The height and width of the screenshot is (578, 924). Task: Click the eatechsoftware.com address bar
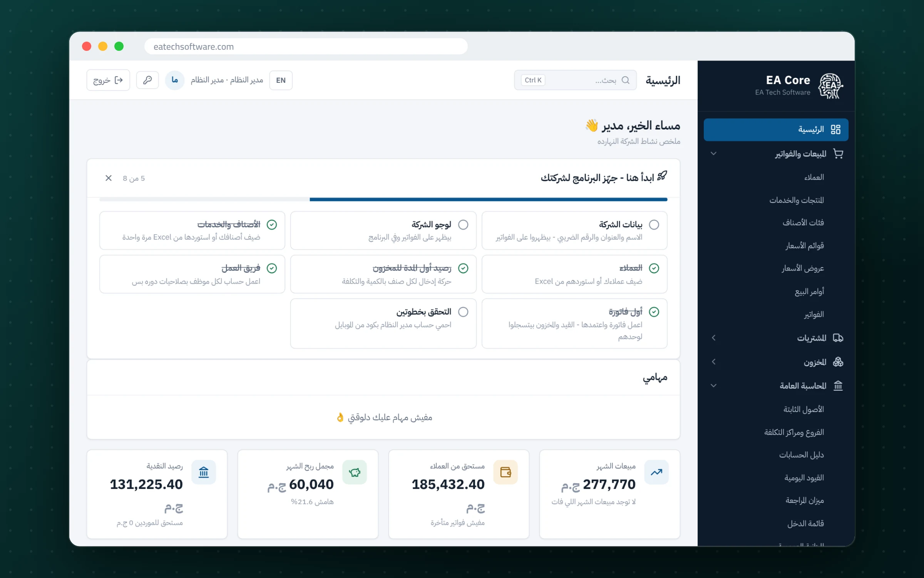[x=306, y=47]
